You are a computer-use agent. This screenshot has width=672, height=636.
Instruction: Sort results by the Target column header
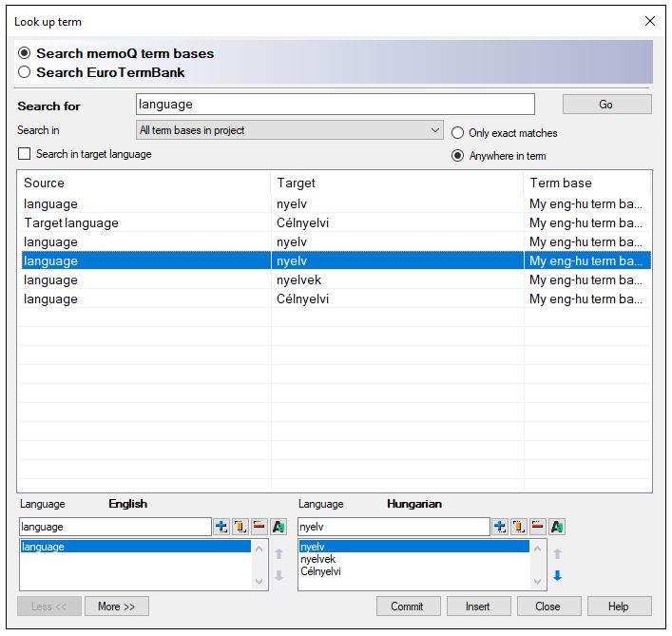tap(396, 183)
